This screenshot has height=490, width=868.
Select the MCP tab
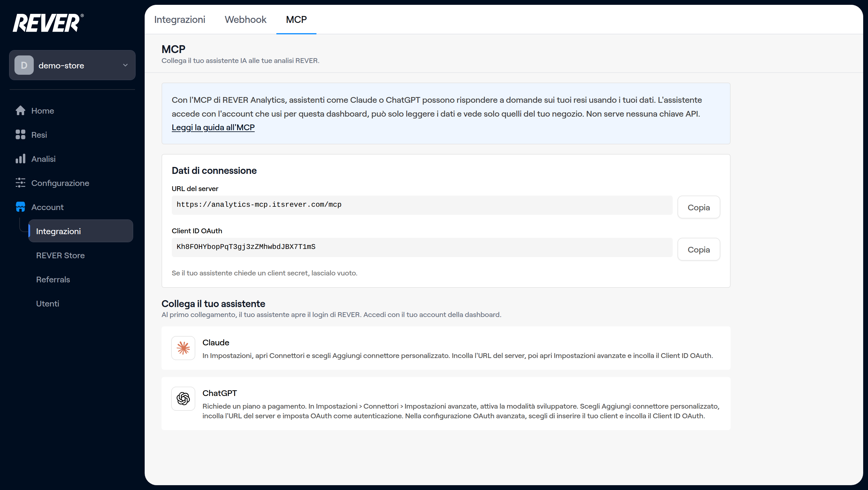pos(296,20)
